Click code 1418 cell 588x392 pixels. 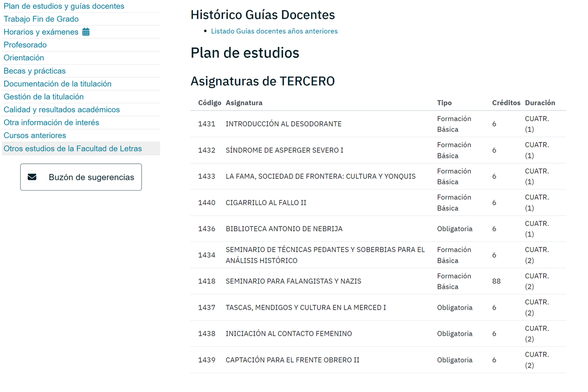pyautogui.click(x=207, y=281)
